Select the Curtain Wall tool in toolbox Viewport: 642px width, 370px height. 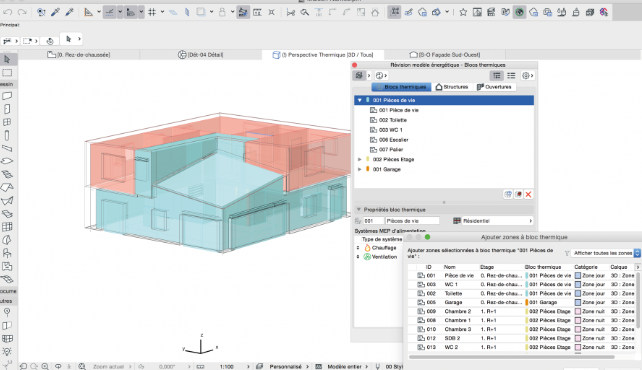(7, 227)
